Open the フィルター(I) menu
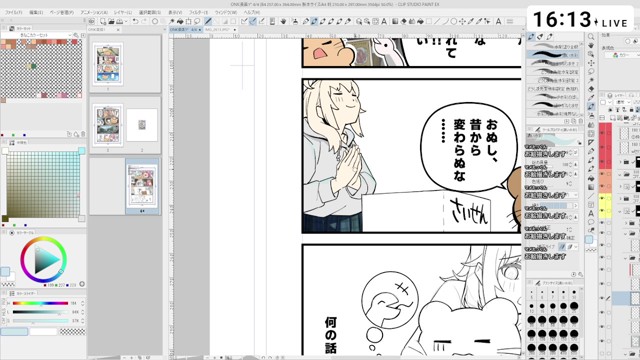 click(x=199, y=13)
